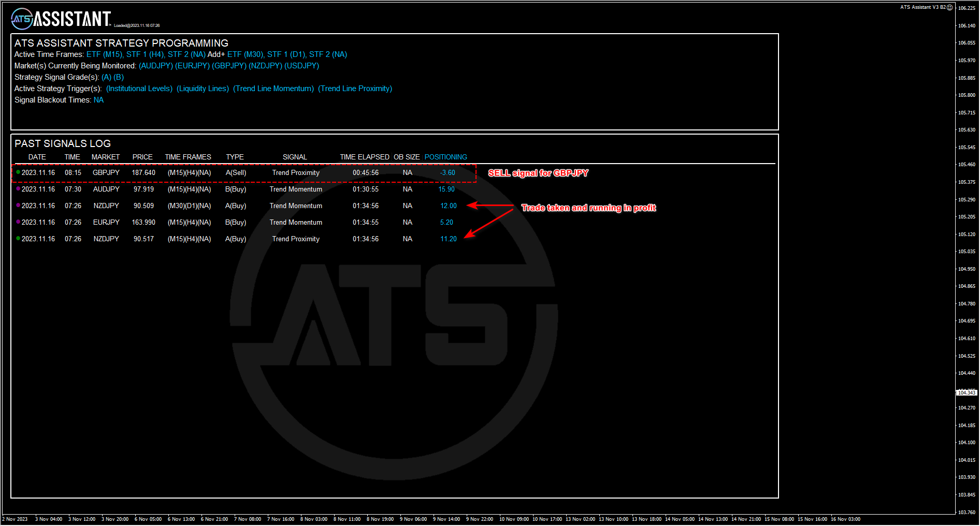Click the (Institutional Levels) strategy trigger
The image size is (980, 526).
pos(139,89)
